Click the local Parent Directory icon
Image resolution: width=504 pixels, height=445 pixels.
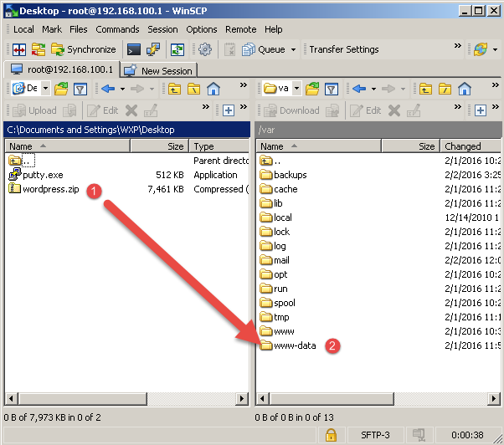click(x=174, y=89)
